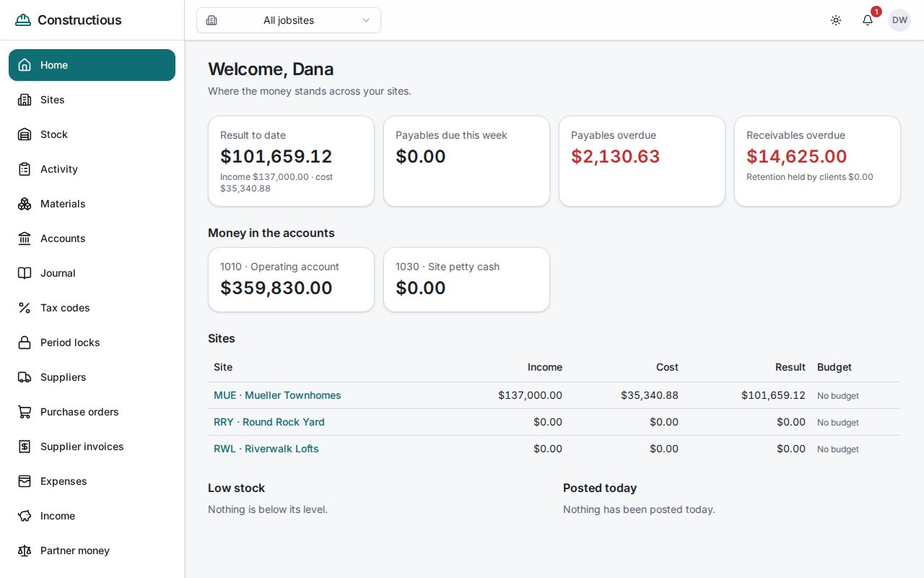This screenshot has width=924, height=578.
Task: Click the Journal open-book icon
Action: 25,273
